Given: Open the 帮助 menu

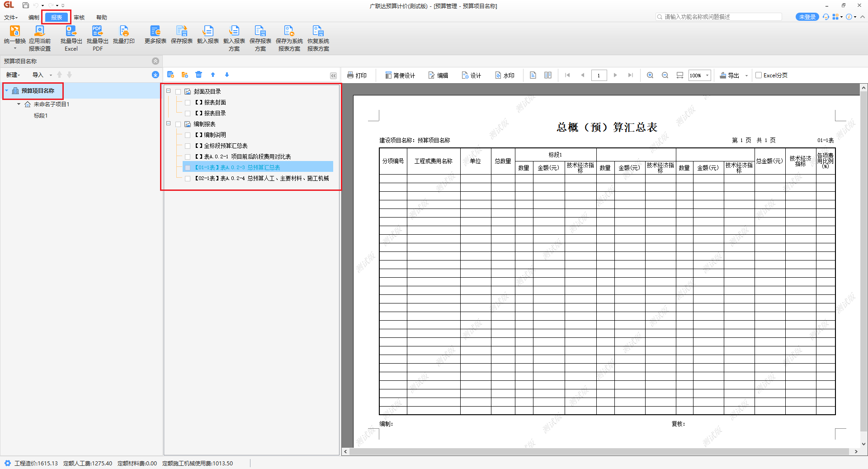Looking at the screenshot, I should (102, 18).
